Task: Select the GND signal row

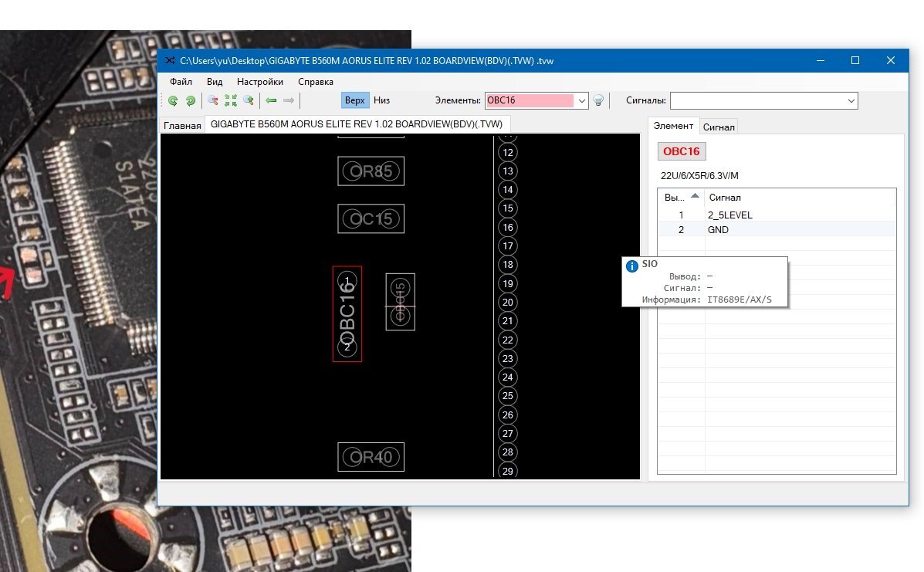Action: click(777, 230)
